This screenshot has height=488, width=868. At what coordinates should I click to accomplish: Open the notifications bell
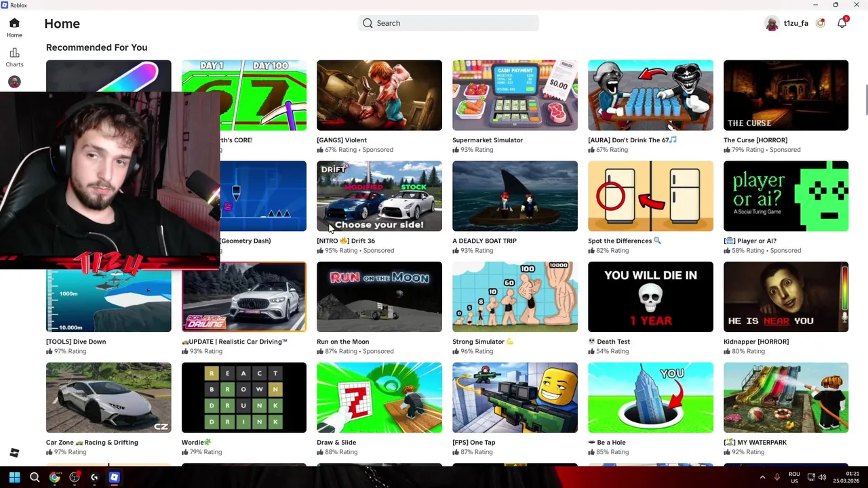842,23
